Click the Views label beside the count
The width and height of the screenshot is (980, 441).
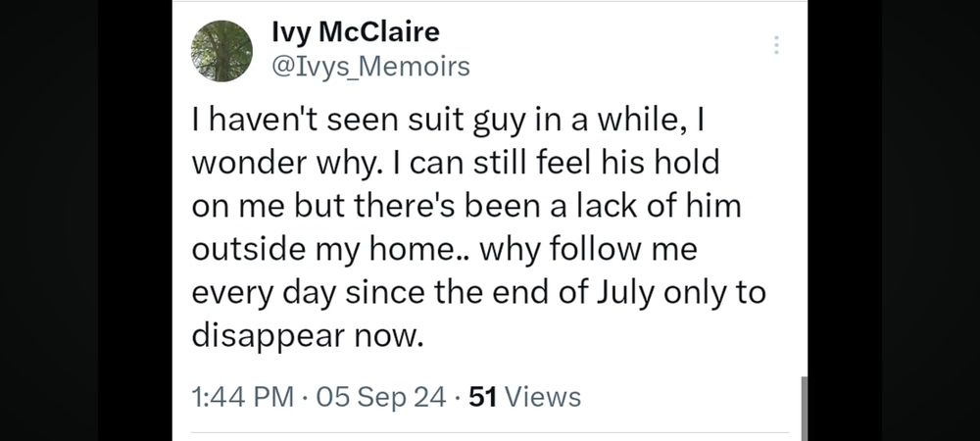pyautogui.click(x=543, y=397)
